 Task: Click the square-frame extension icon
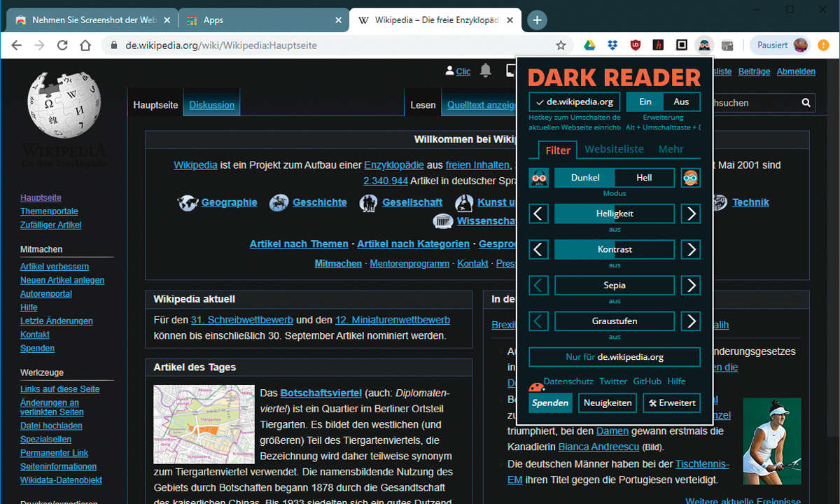(681, 45)
